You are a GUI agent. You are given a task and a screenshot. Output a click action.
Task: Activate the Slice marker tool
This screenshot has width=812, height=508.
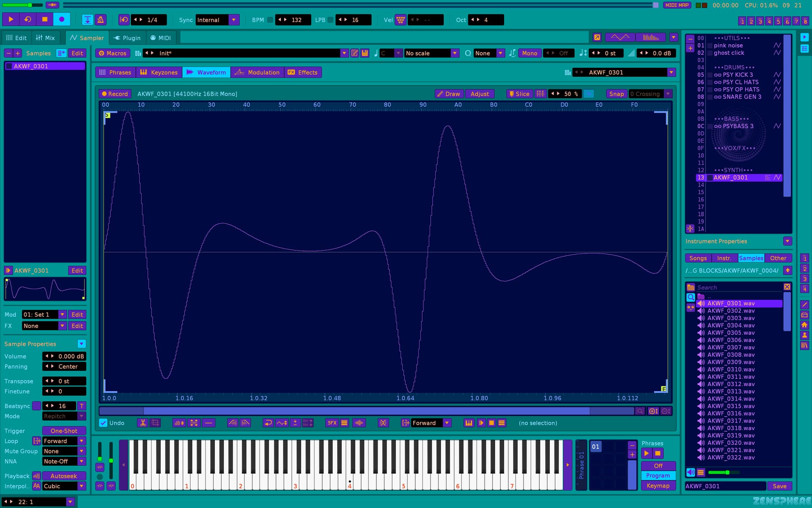tap(519, 94)
